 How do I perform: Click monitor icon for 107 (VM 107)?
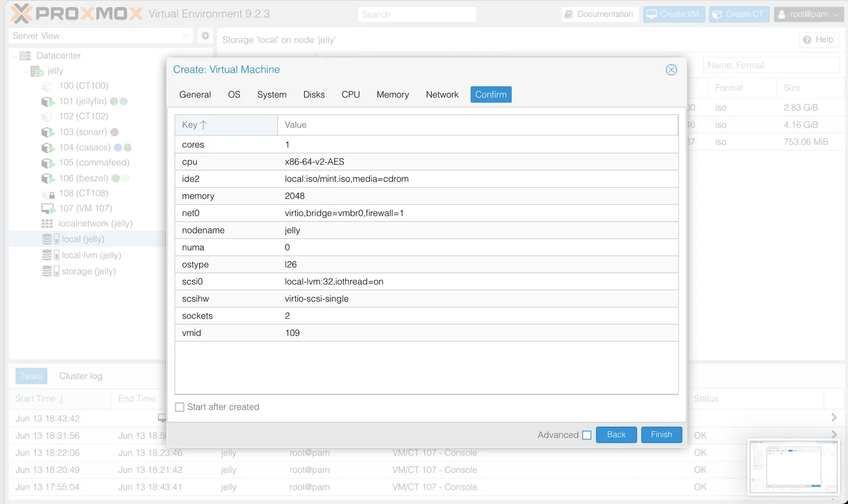click(x=47, y=208)
